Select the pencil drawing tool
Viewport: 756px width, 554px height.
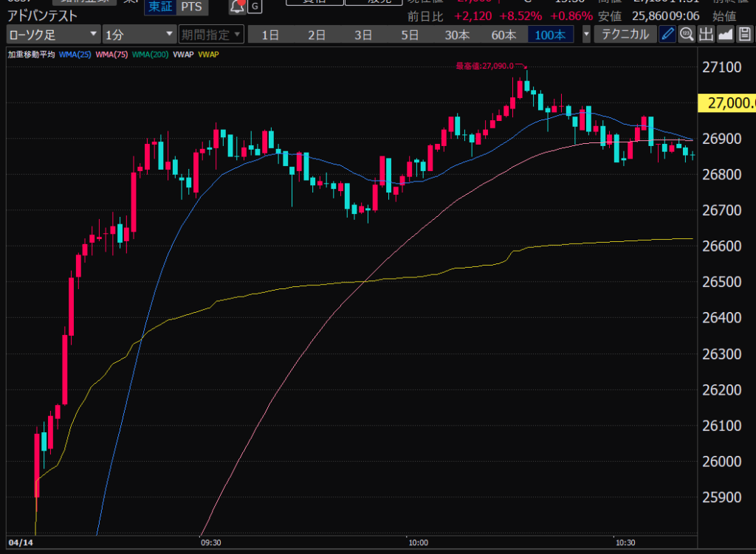[667, 34]
